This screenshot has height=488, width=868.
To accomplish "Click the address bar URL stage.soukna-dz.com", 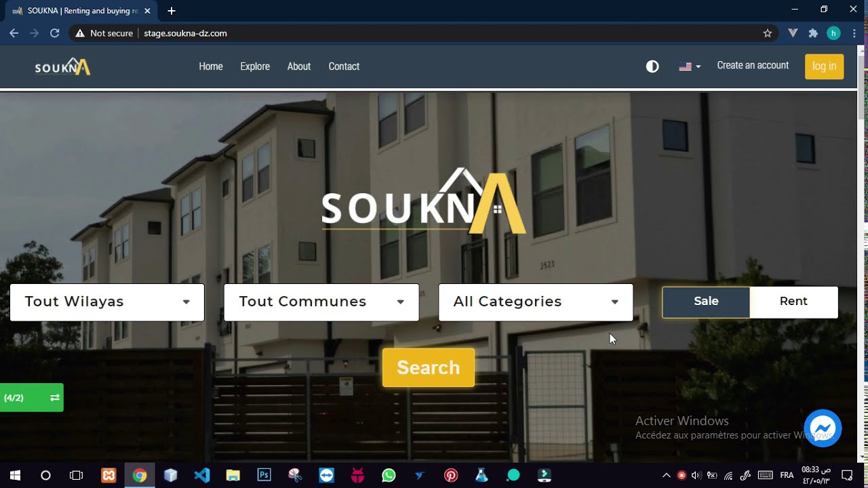I will coord(185,33).
